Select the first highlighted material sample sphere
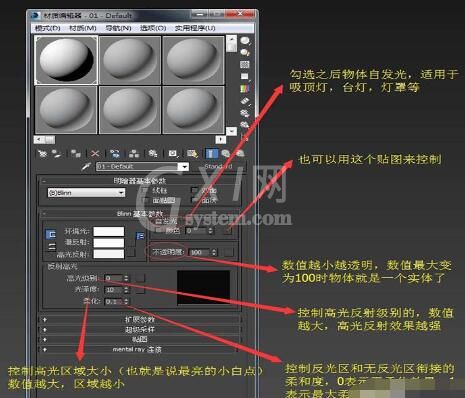Screen dimensions: 465x398 click(66, 60)
